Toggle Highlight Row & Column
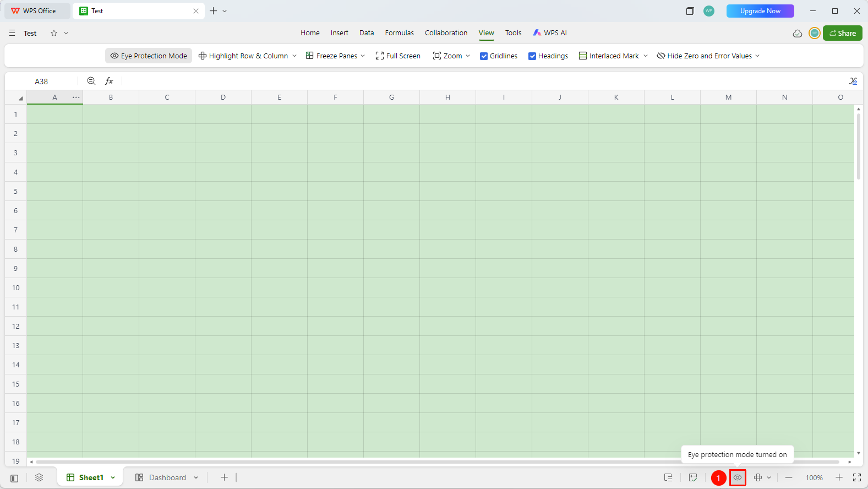This screenshot has width=868, height=489. point(243,56)
